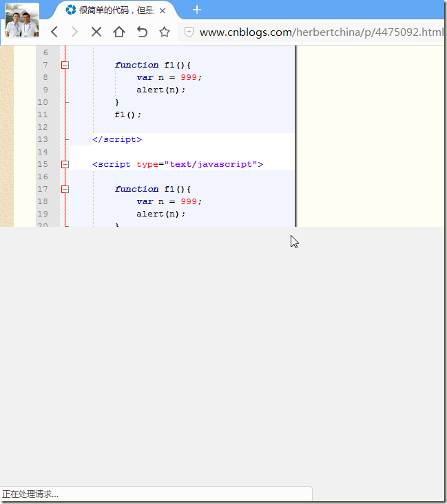Click status text '正在处理请求...'
The width and height of the screenshot is (447, 504).
30,494
